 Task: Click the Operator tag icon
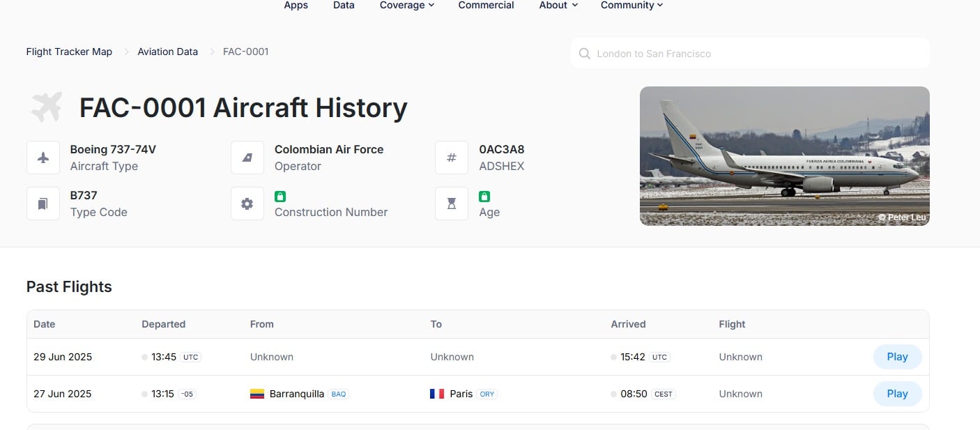click(247, 158)
